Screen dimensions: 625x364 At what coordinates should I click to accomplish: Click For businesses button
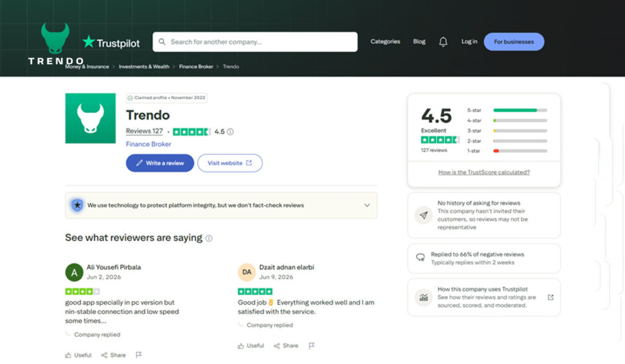(x=514, y=42)
